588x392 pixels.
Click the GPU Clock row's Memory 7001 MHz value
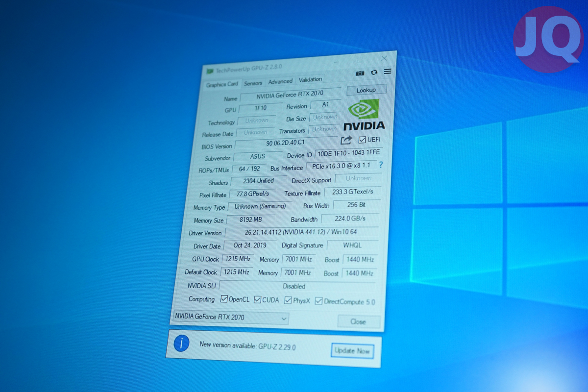tap(298, 259)
